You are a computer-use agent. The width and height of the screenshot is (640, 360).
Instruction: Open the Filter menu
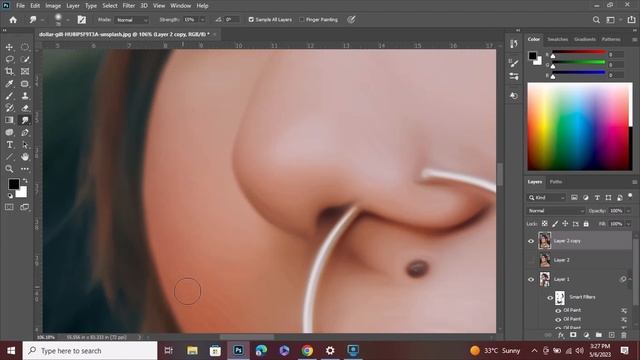[129, 6]
